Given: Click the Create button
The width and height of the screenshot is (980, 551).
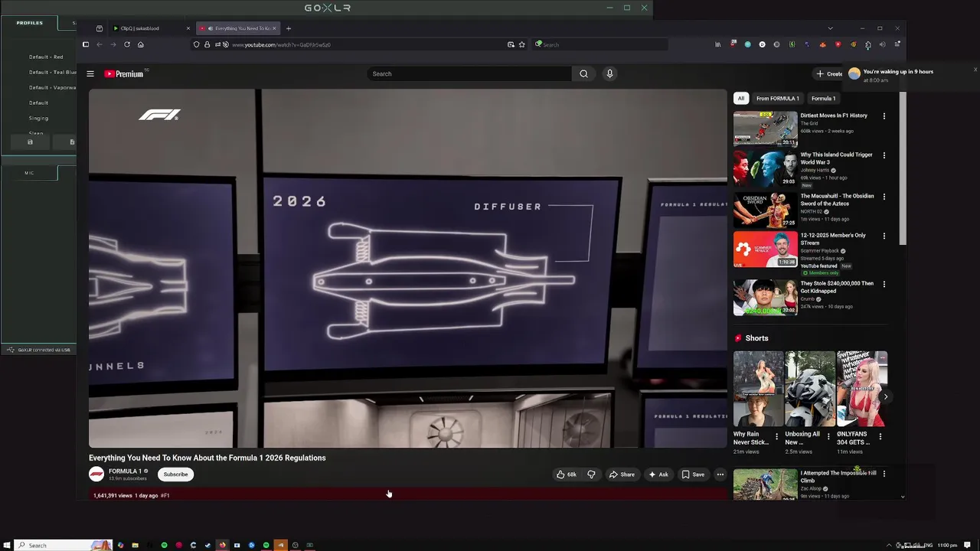Looking at the screenshot, I should (x=829, y=73).
